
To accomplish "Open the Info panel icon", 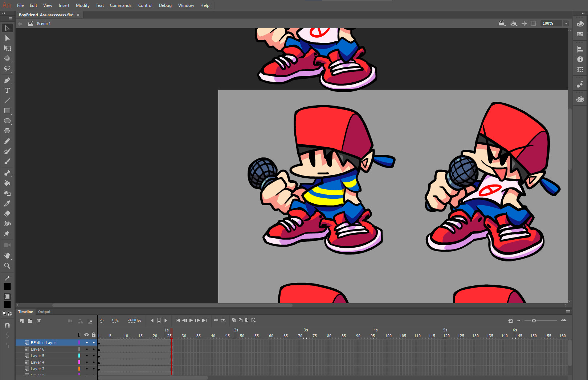I will (x=580, y=59).
